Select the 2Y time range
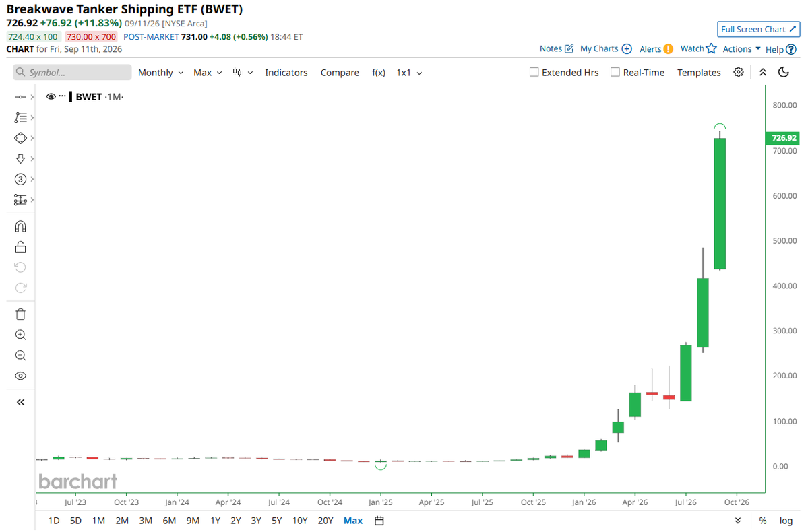 coord(235,521)
